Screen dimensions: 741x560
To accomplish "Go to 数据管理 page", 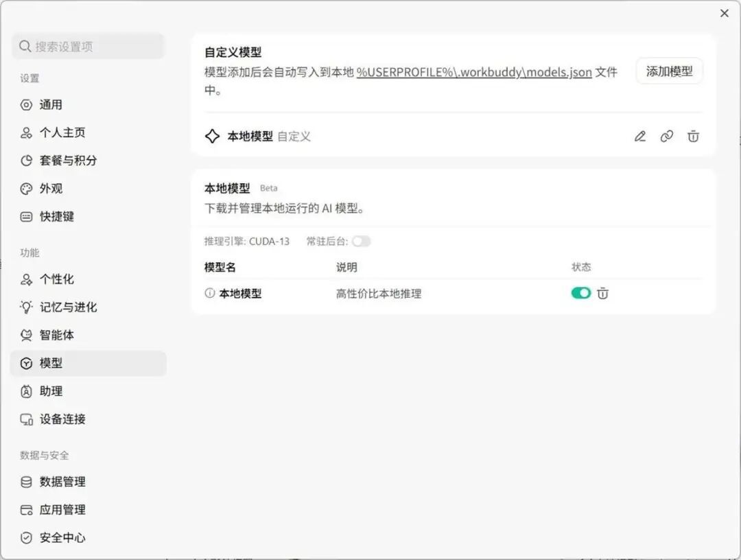I will click(88, 482).
